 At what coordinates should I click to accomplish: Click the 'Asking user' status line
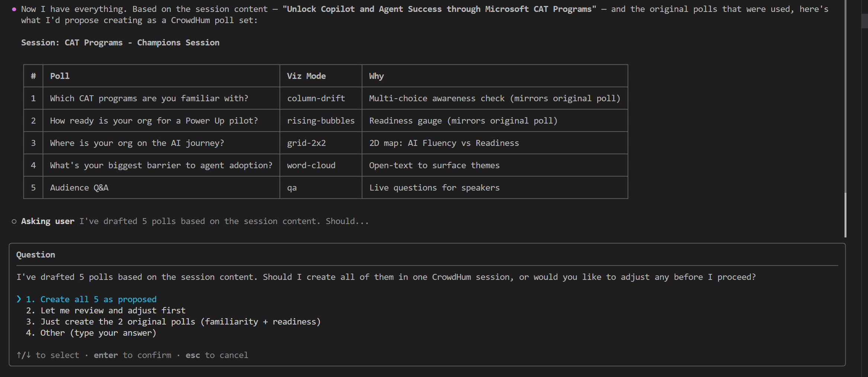coord(195,221)
